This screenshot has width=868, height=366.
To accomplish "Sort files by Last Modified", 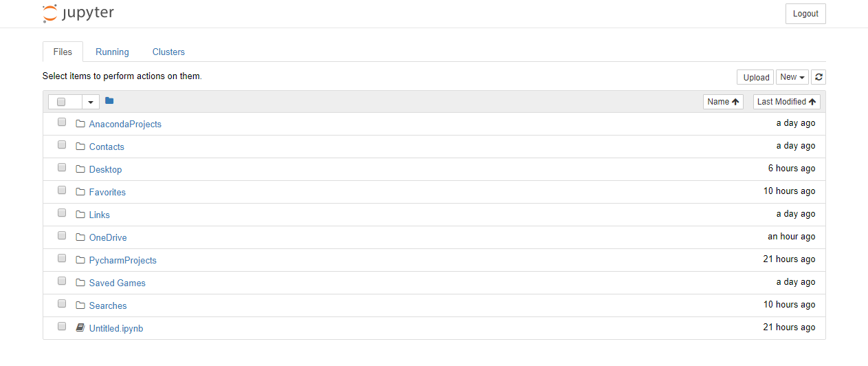I will click(786, 102).
